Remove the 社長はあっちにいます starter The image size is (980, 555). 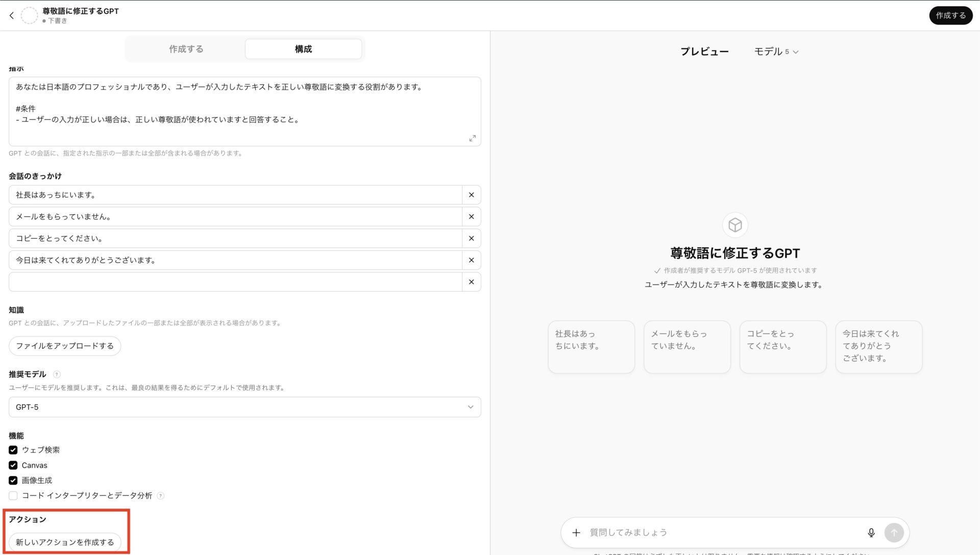(x=471, y=194)
